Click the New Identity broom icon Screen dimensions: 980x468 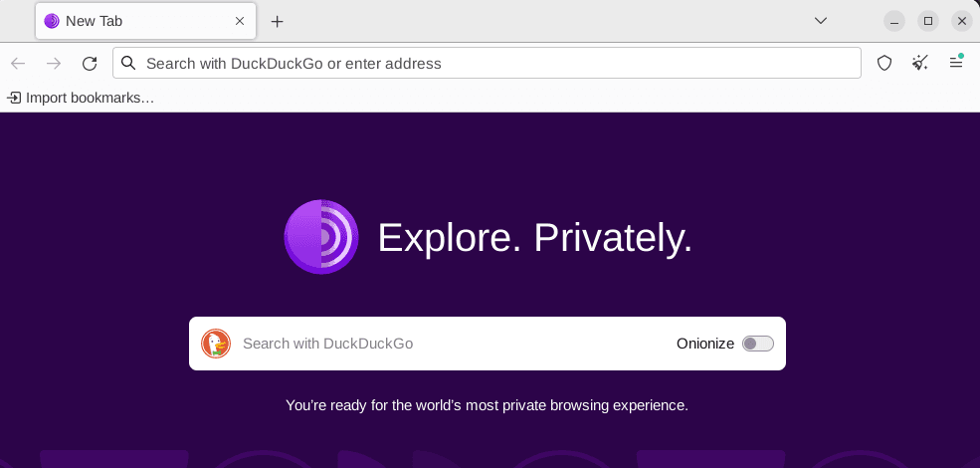pos(920,63)
